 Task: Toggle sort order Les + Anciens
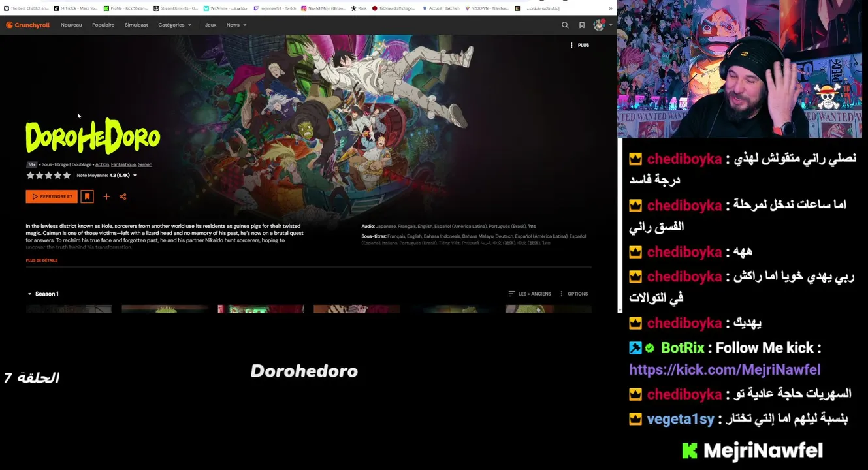(x=530, y=294)
